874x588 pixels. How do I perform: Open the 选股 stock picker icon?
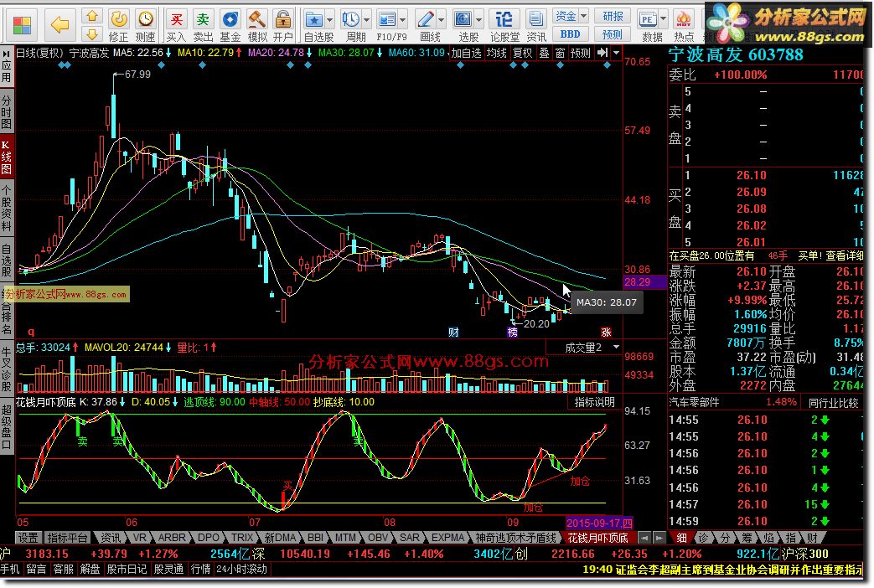[x=463, y=20]
